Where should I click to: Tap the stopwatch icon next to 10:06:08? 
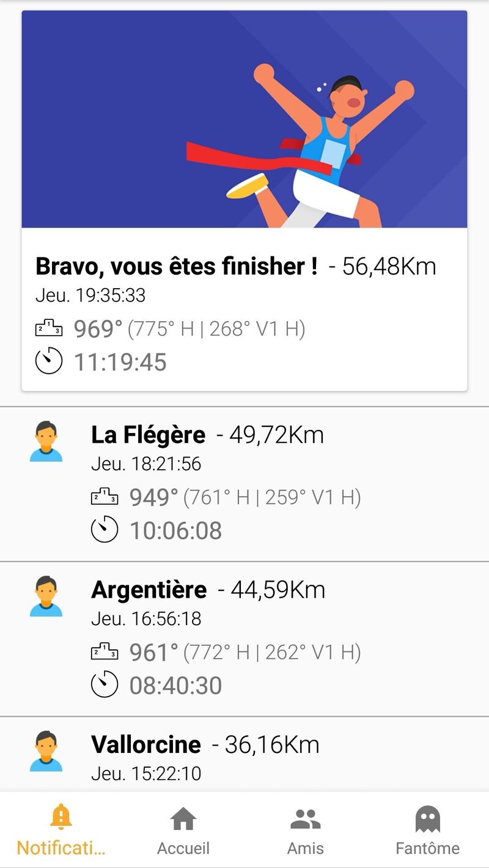105,529
